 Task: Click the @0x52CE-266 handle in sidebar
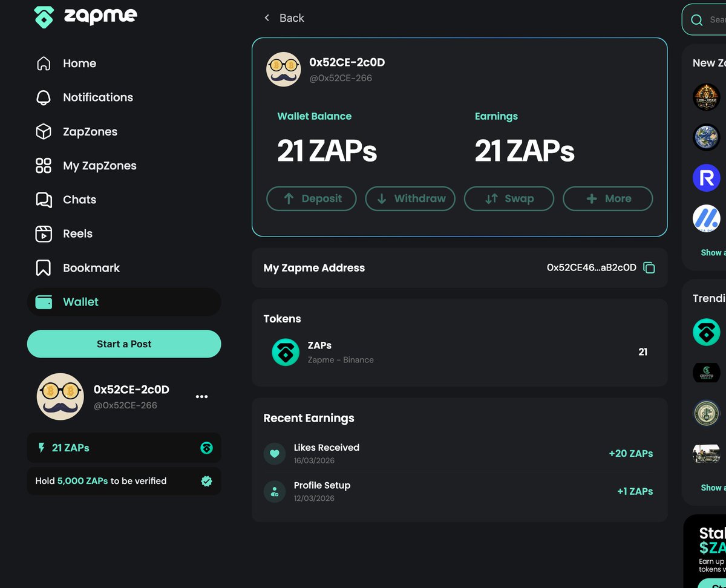pyautogui.click(x=125, y=405)
